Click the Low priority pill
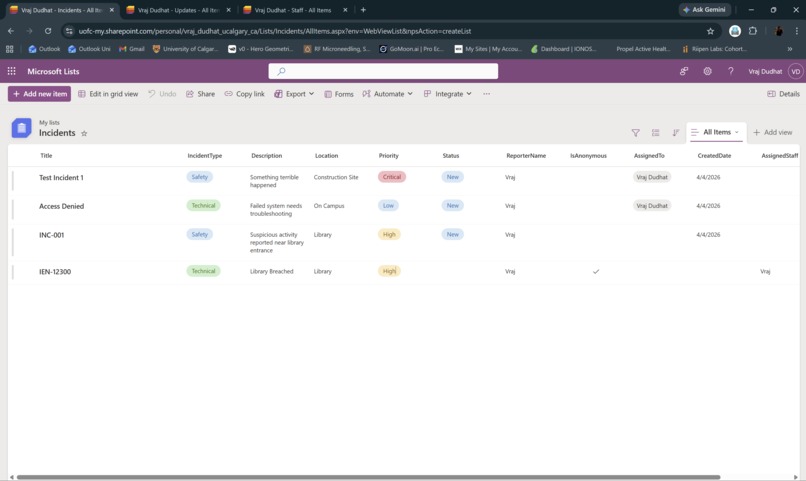This screenshot has height=481, width=806. pyautogui.click(x=388, y=206)
